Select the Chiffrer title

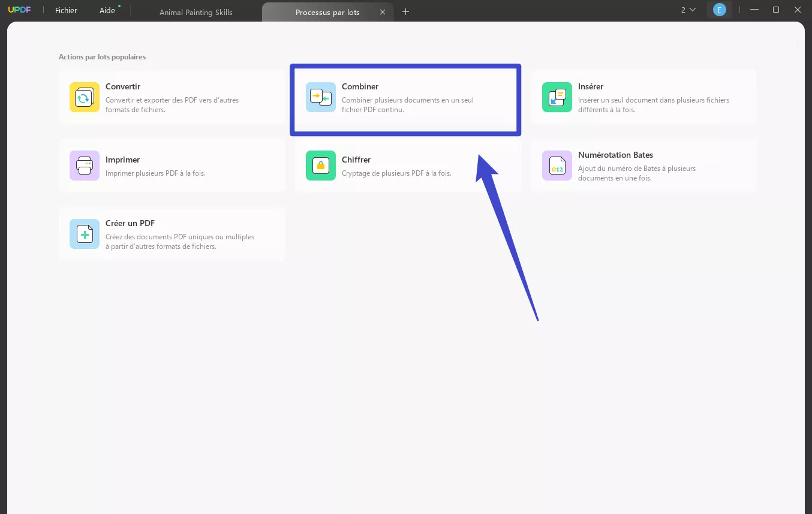tap(356, 160)
